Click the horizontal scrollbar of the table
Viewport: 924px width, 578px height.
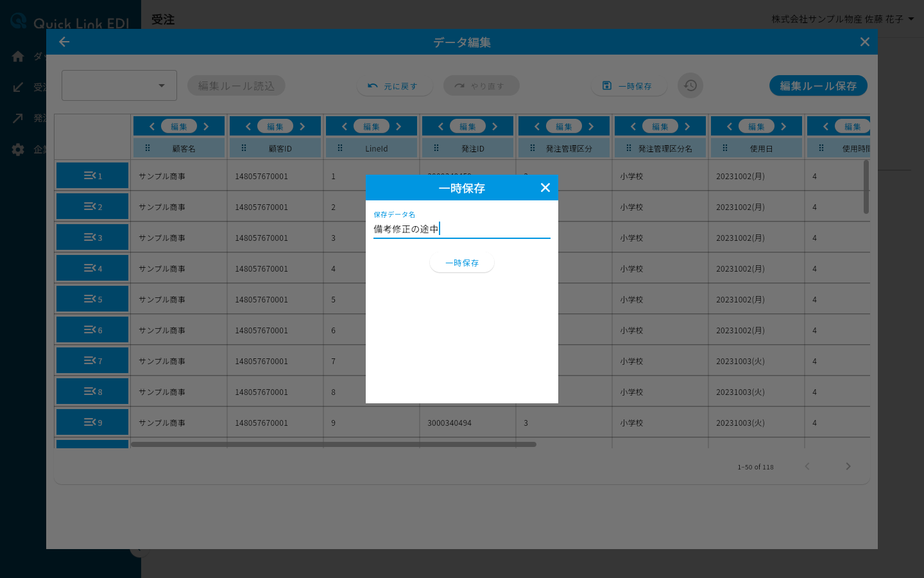click(334, 444)
